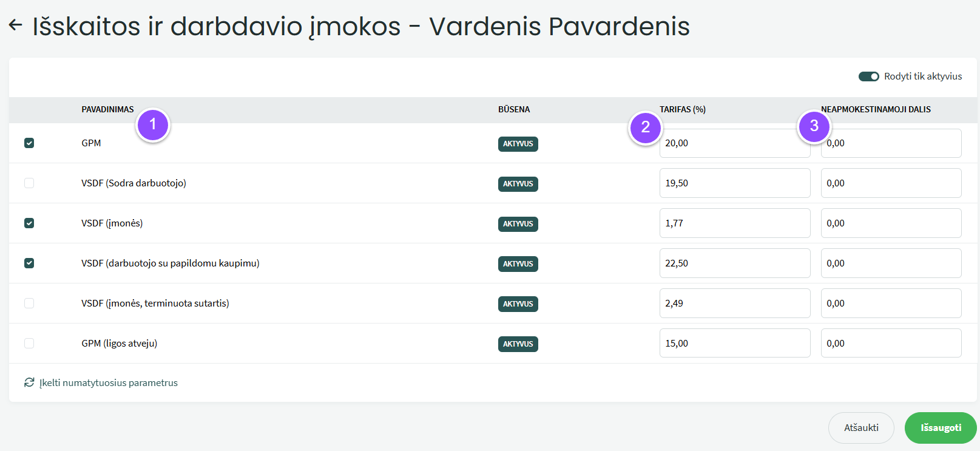The width and height of the screenshot is (980, 451).
Task: Check the VSDF (Sodra darbuotojo) checkbox
Action: pyautogui.click(x=29, y=183)
